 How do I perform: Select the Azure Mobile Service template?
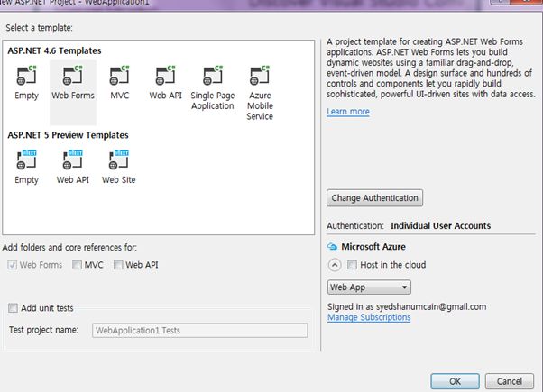click(x=260, y=93)
